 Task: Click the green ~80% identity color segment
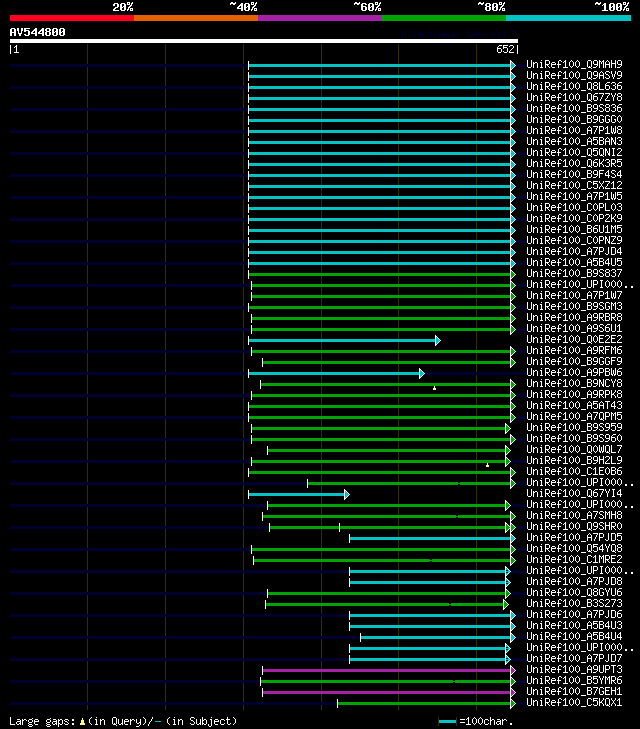[x=444, y=18]
